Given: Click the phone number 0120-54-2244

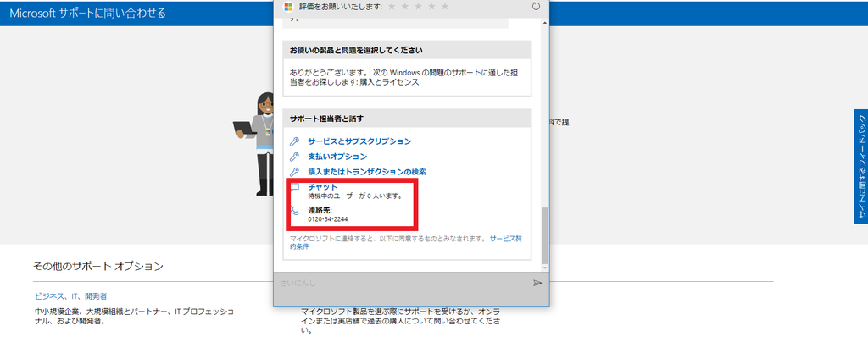Looking at the screenshot, I should [328, 219].
